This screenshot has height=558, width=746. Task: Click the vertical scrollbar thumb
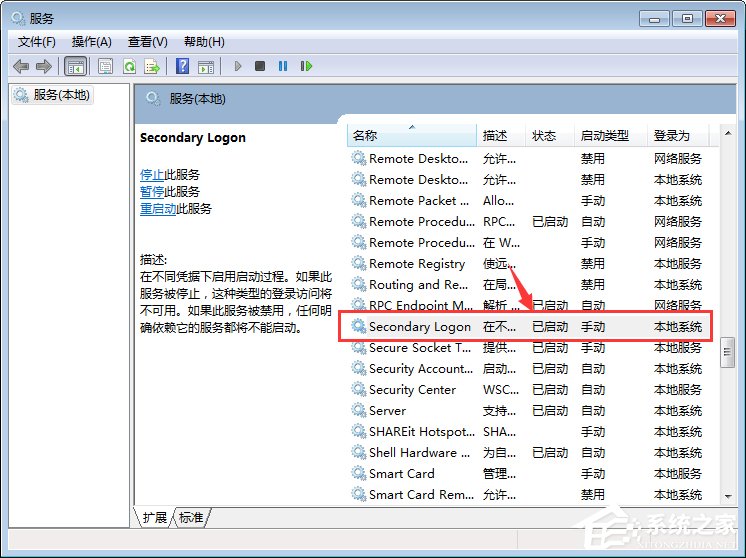(x=727, y=352)
